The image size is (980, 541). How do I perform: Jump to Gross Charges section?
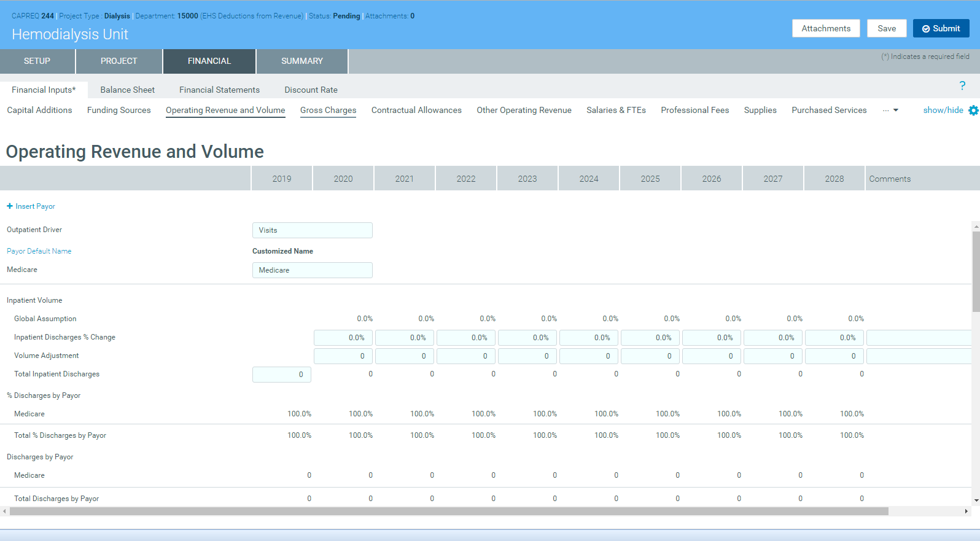[x=328, y=111]
